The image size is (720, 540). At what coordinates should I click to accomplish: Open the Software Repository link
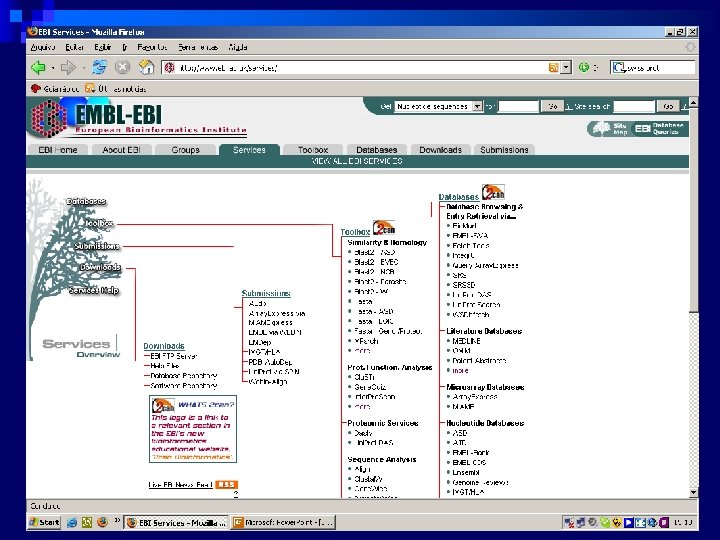pyautogui.click(x=184, y=386)
